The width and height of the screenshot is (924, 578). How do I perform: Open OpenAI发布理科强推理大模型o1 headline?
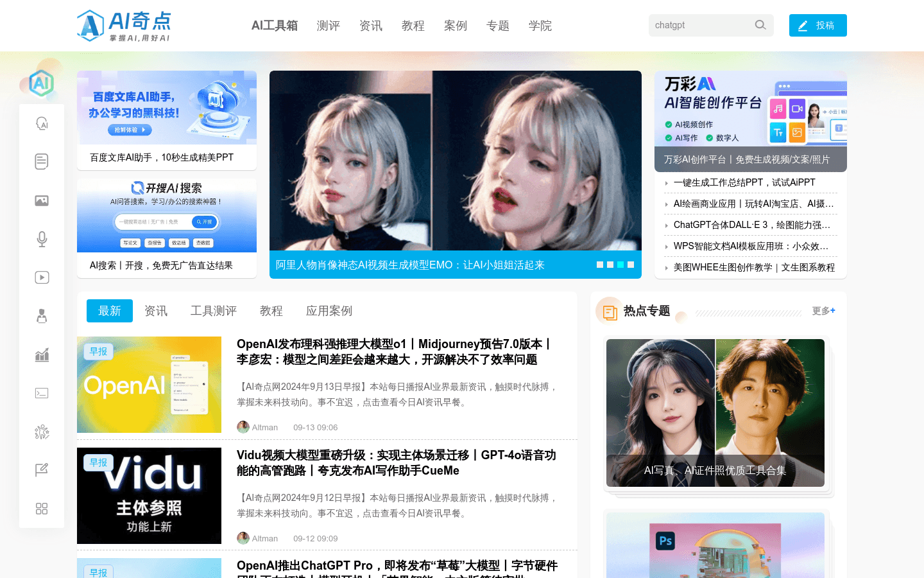coord(394,352)
